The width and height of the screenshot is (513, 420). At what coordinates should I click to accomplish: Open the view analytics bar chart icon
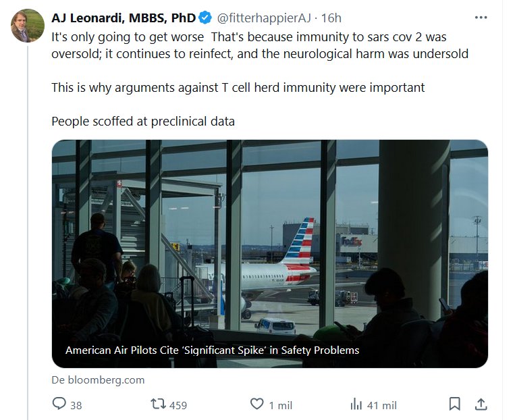[x=356, y=404]
